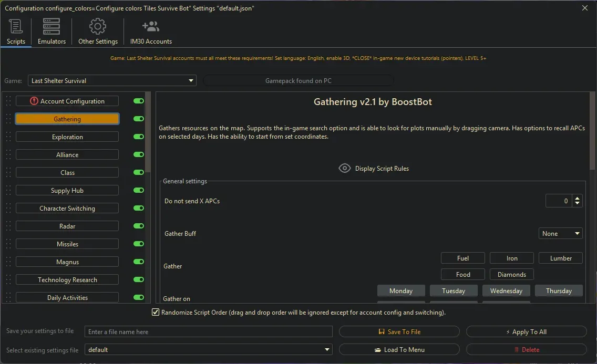
Task: Toggle the Character Switching script switch
Action: point(139,208)
